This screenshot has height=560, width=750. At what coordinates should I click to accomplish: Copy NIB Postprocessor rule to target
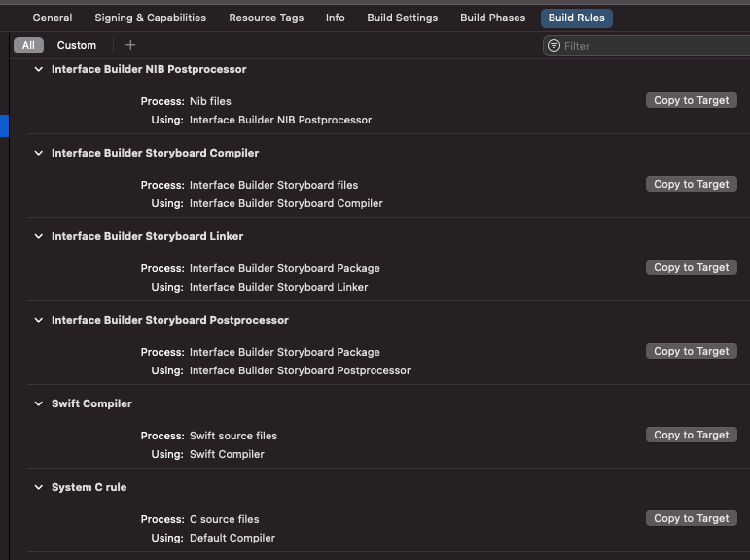tap(692, 100)
